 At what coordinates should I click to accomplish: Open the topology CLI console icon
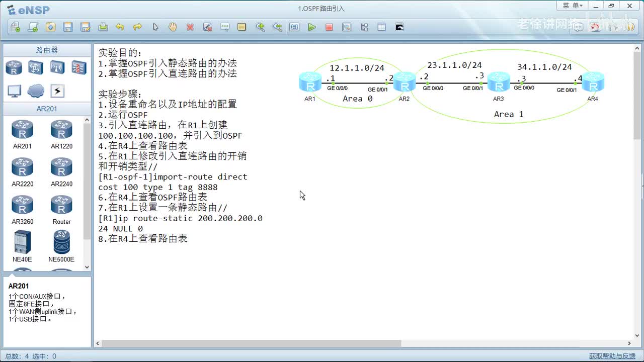(399, 27)
